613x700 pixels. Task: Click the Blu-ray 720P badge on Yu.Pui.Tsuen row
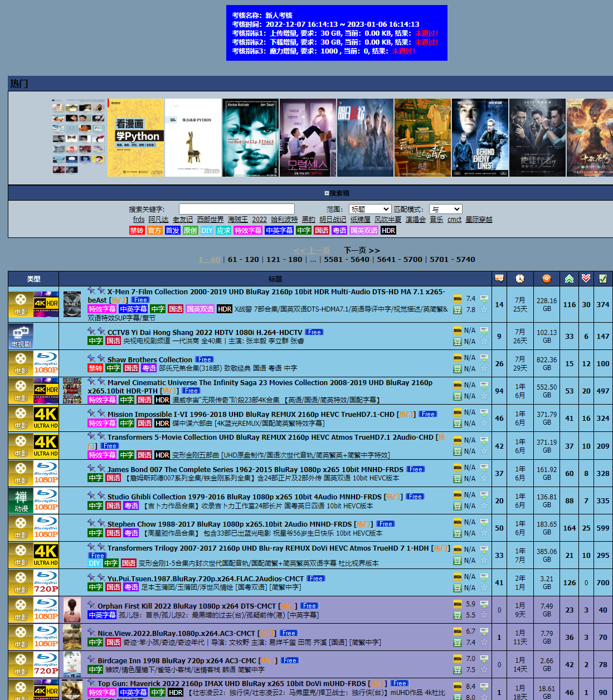46,582
